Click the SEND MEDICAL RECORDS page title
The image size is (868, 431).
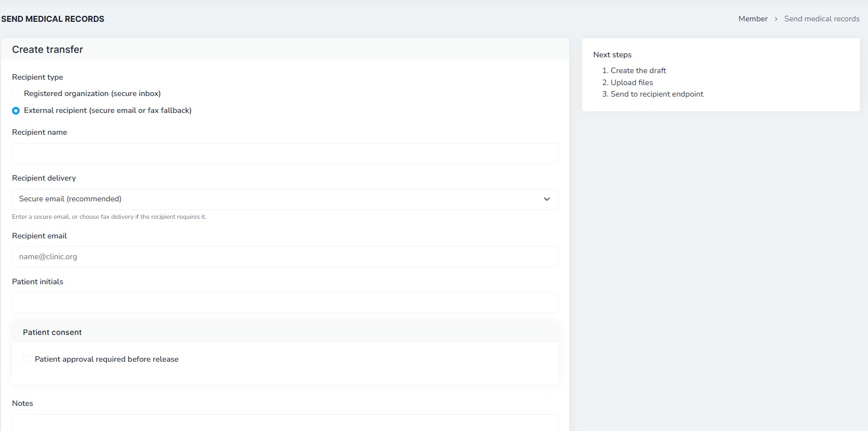53,19
